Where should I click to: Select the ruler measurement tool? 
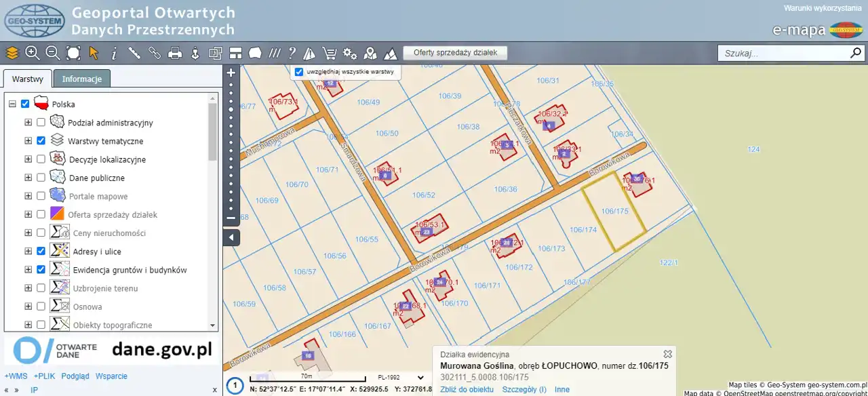(x=134, y=53)
